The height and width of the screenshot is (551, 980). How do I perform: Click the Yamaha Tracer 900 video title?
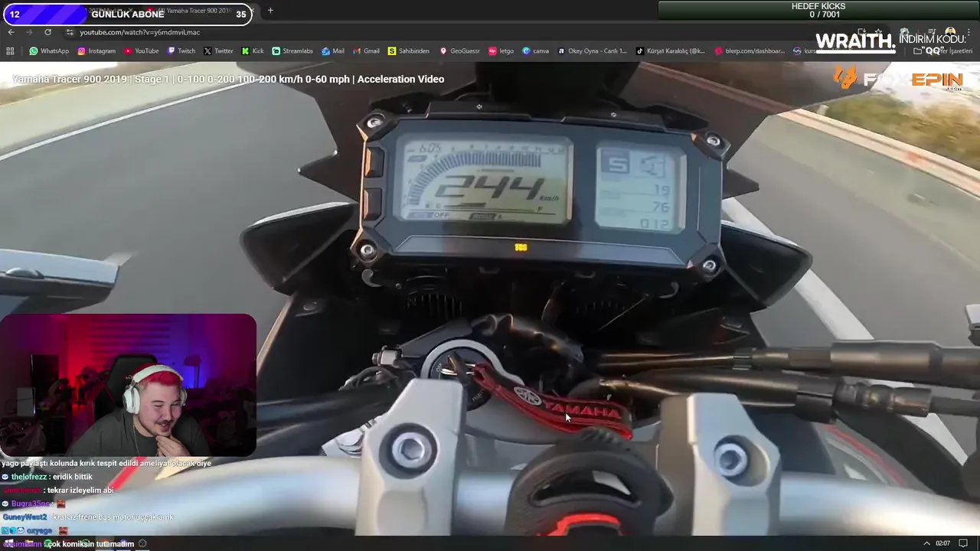(x=228, y=79)
